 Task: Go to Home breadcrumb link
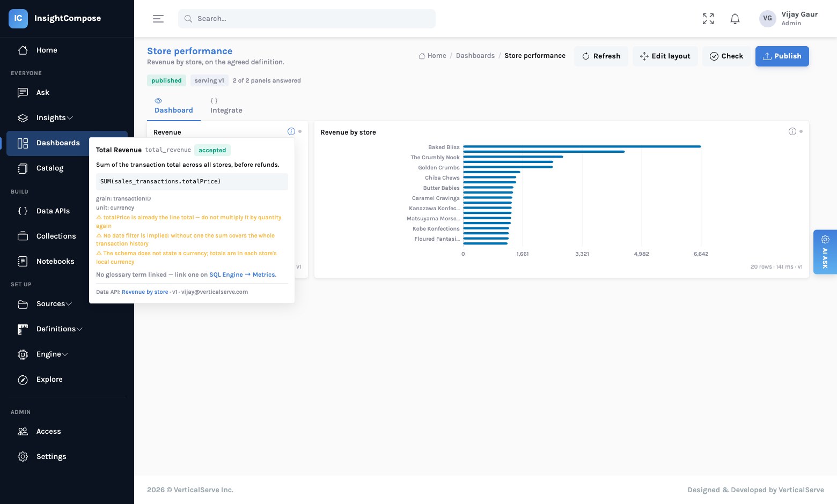click(432, 56)
